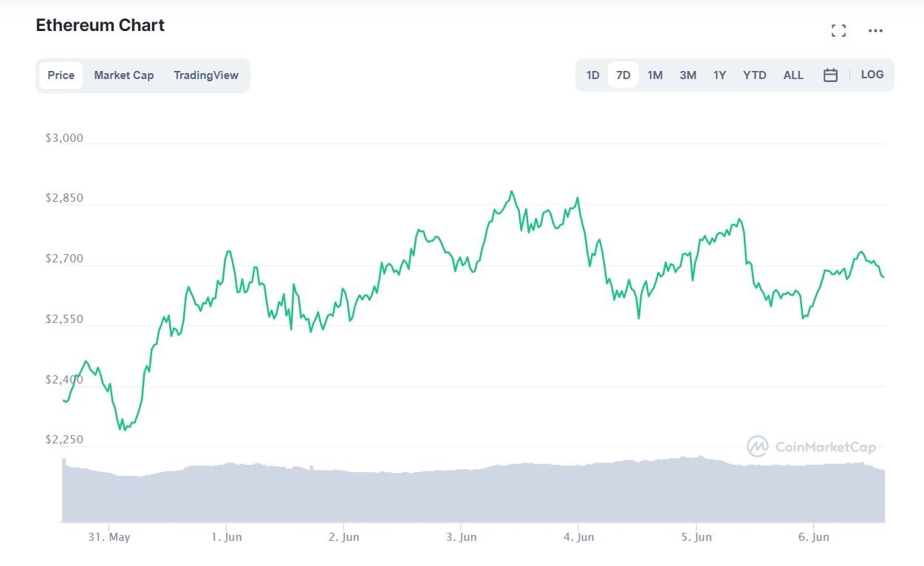Select the 7D time range
Image resolution: width=924 pixels, height=566 pixels.
623,75
